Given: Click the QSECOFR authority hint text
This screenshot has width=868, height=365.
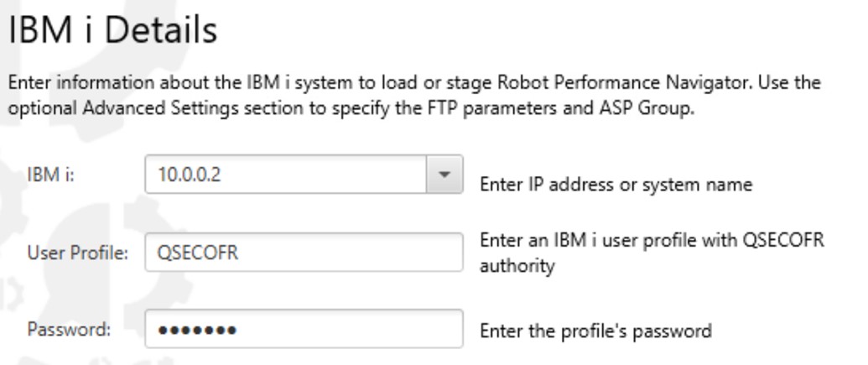Looking at the screenshot, I should click(x=651, y=253).
